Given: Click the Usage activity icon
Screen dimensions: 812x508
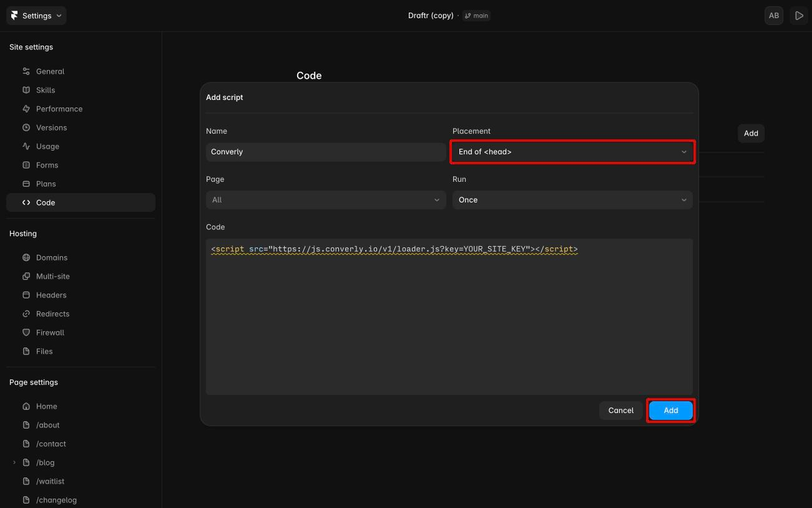Looking at the screenshot, I should click(x=26, y=146).
